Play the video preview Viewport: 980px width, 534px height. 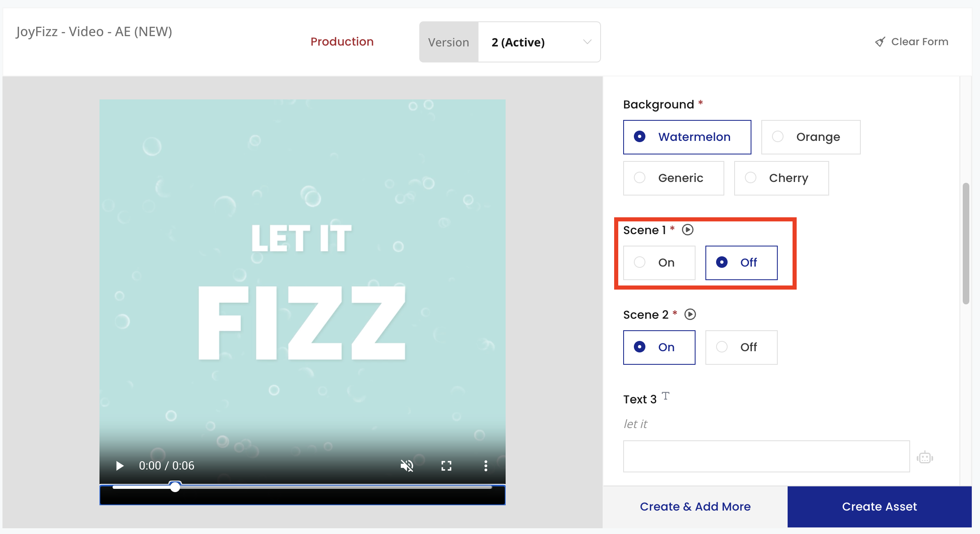click(x=120, y=465)
